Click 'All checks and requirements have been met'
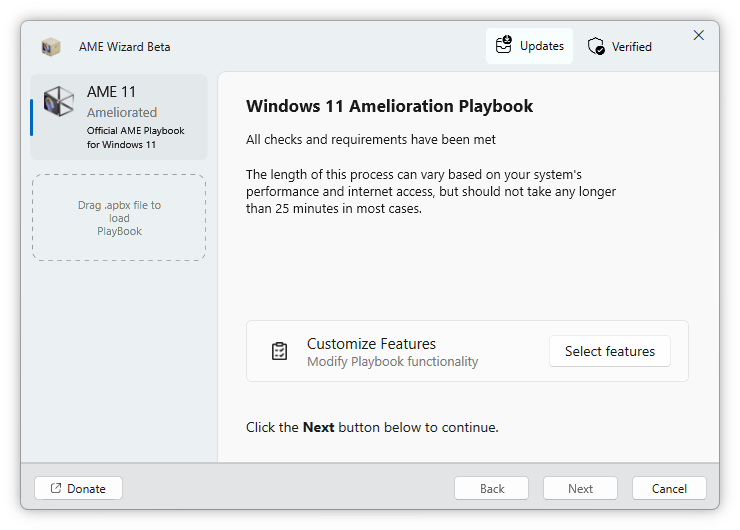 point(371,140)
